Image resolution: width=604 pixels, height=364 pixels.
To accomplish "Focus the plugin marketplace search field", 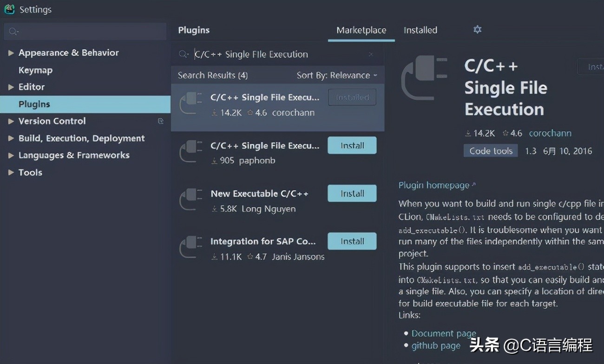I will (278, 54).
